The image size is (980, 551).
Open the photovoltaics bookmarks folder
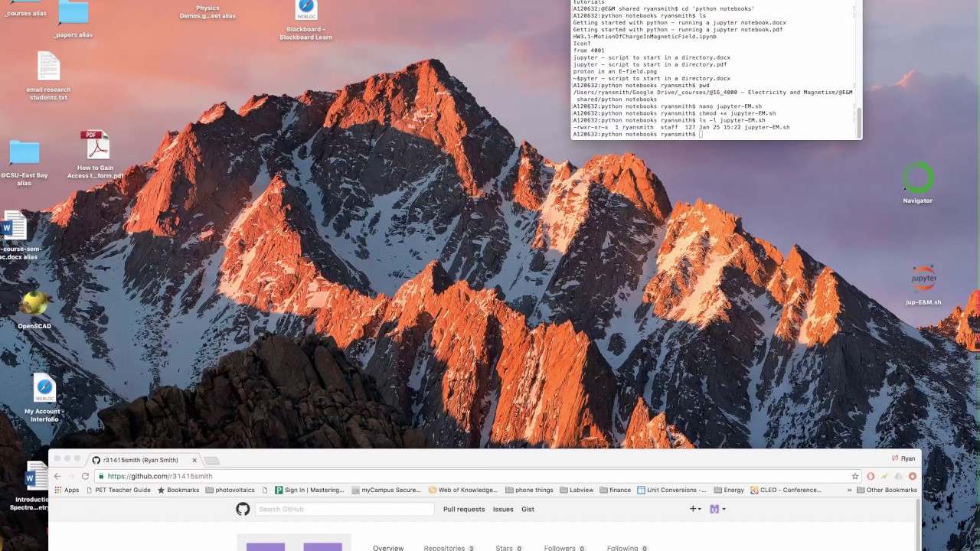(230, 490)
